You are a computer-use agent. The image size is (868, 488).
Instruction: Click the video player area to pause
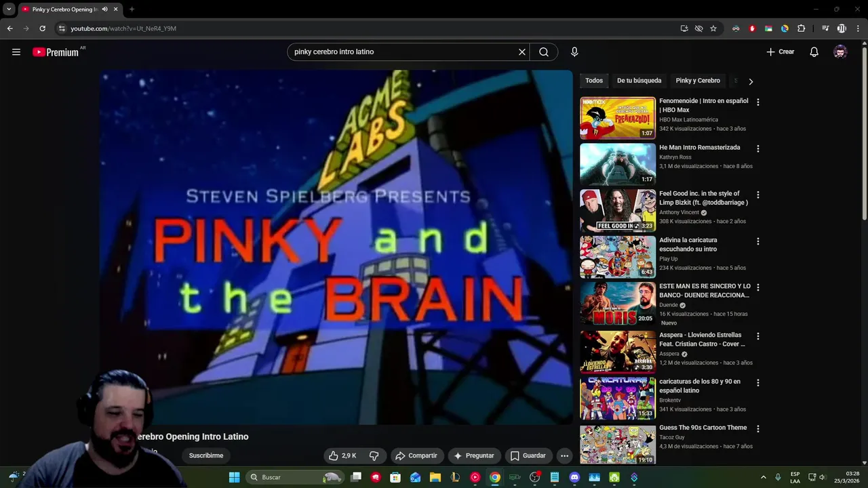[x=337, y=247]
